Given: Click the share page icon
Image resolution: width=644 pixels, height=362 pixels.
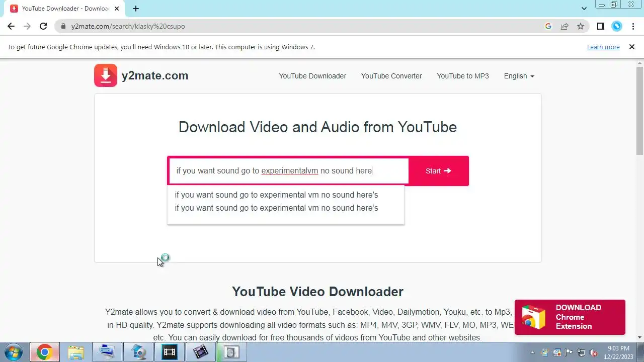Looking at the screenshot, I should (565, 26).
